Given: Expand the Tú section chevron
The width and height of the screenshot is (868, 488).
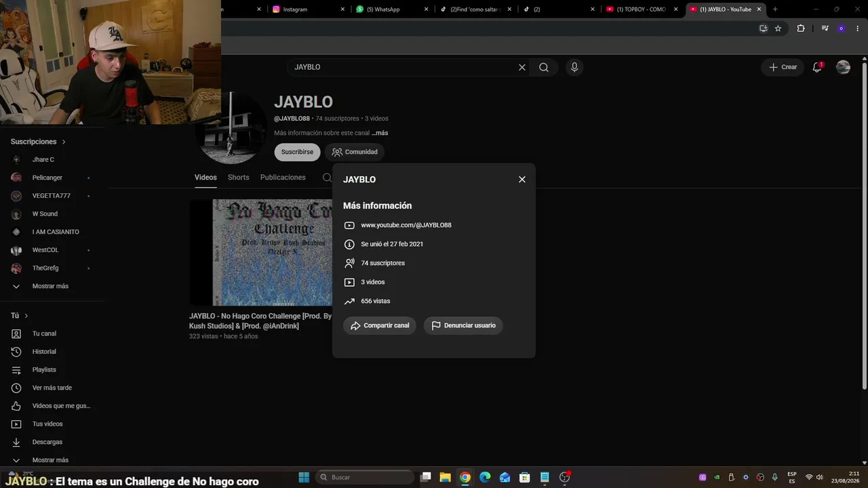Looking at the screenshot, I should [26, 316].
